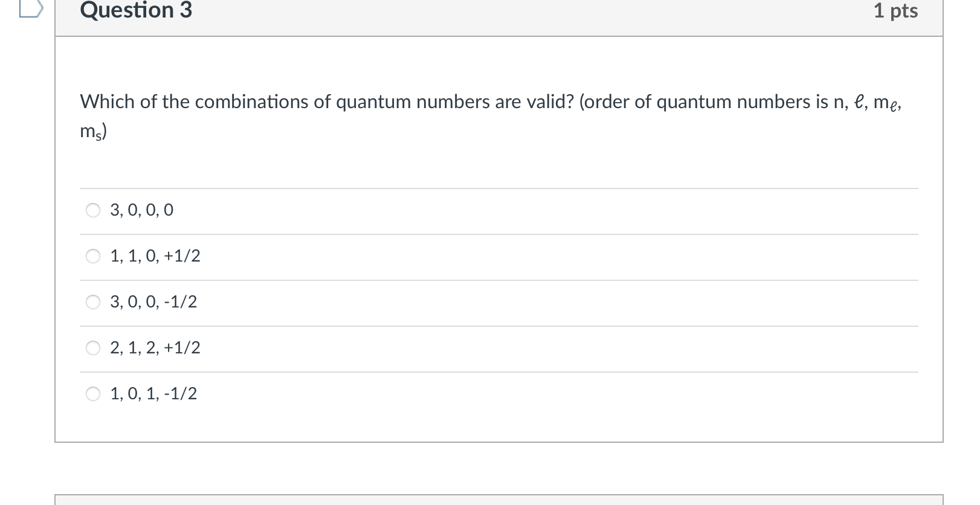
Task: Mark the radio button for 2, 1, 2, +1/2
Action: 93,348
